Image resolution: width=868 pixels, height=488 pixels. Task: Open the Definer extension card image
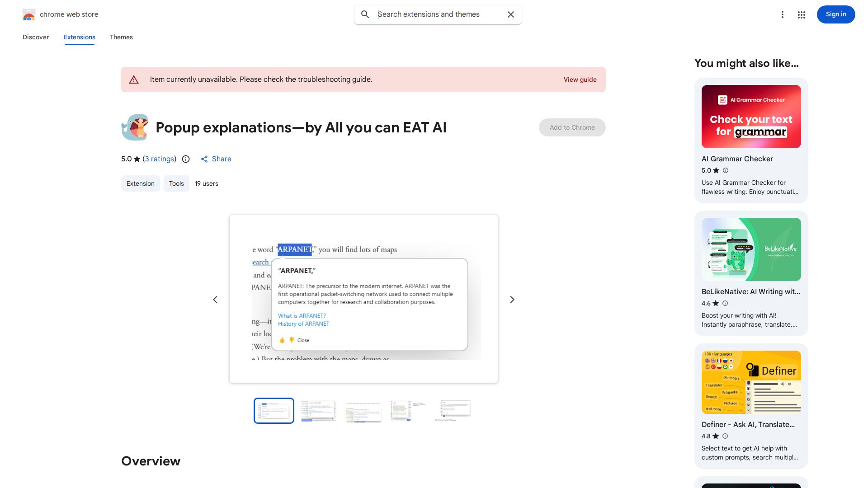tap(751, 382)
